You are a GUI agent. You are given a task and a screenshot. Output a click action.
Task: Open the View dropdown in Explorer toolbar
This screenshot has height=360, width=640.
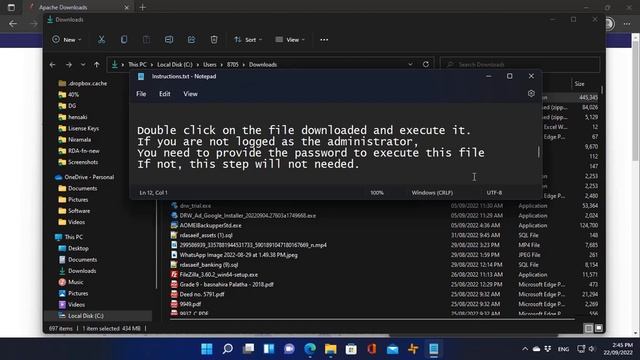pos(290,40)
